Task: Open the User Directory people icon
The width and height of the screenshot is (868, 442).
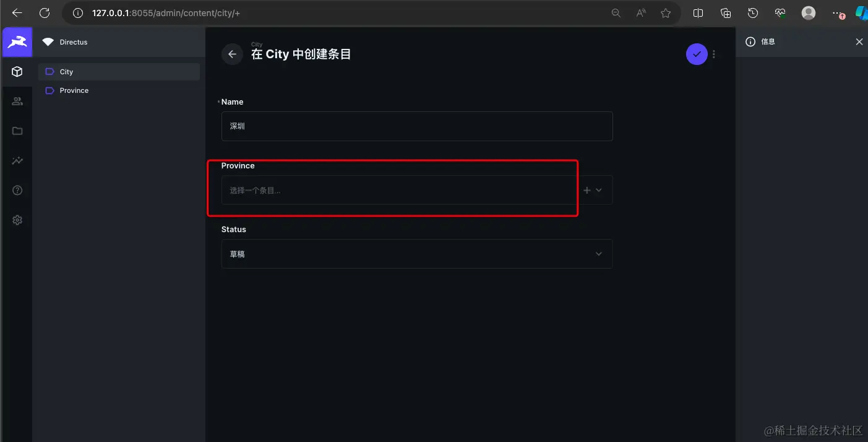Action: point(17,102)
